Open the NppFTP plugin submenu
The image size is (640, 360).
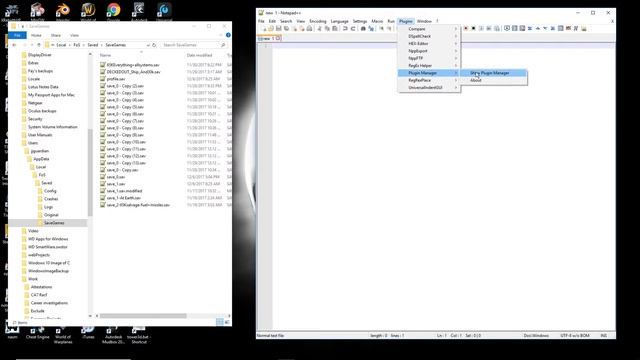pyautogui.click(x=429, y=58)
